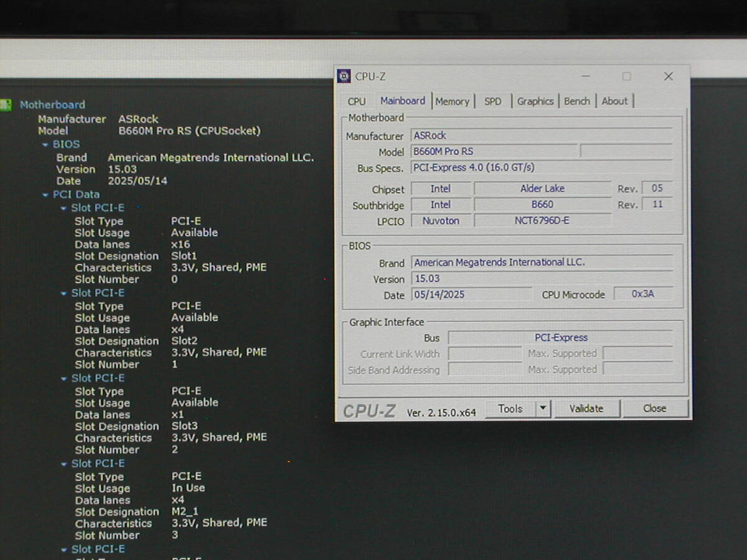The height and width of the screenshot is (560, 747).
Task: Open the SPD tab
Action: [492, 101]
